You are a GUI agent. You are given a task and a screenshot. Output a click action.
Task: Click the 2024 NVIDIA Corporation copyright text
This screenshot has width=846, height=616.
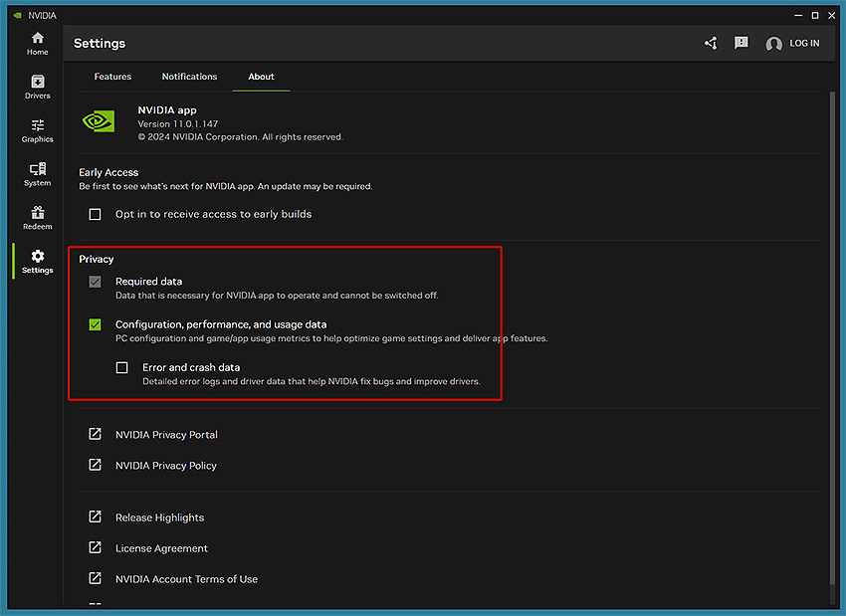tap(240, 137)
